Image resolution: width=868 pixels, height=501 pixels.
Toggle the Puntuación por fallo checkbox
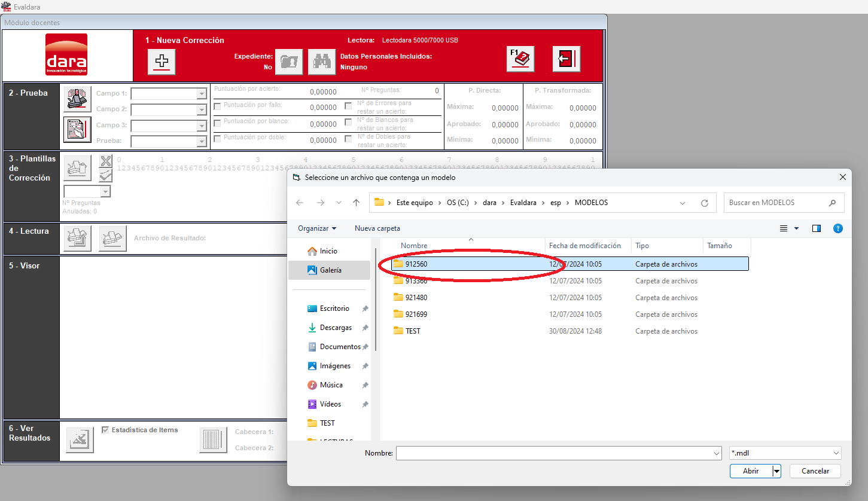pyautogui.click(x=218, y=106)
